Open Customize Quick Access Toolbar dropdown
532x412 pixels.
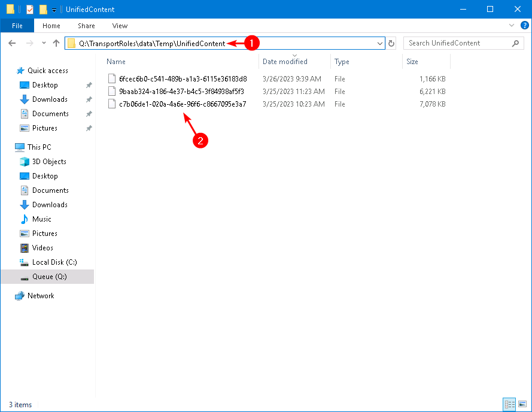pos(54,10)
